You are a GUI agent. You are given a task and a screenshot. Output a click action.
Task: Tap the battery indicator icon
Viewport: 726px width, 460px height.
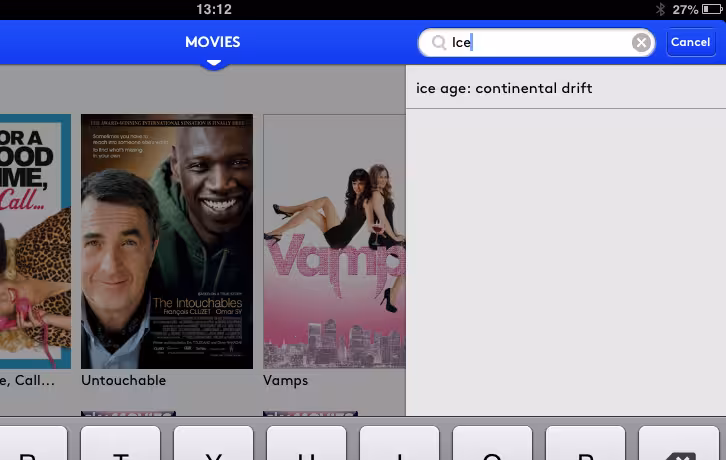click(x=712, y=9)
